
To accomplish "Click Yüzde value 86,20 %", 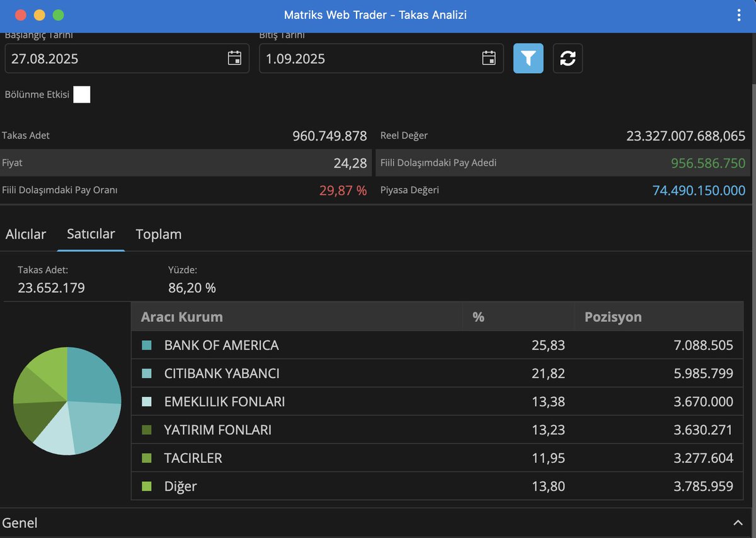I will click(x=192, y=288).
